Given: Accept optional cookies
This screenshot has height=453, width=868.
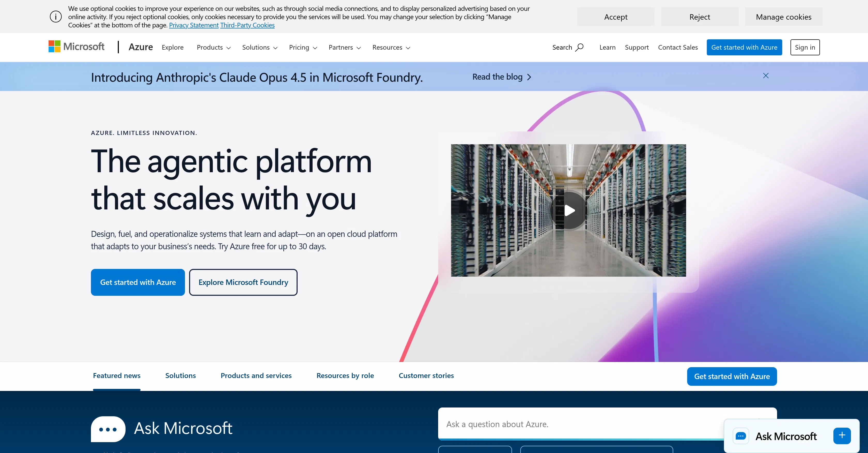Looking at the screenshot, I should click(616, 17).
